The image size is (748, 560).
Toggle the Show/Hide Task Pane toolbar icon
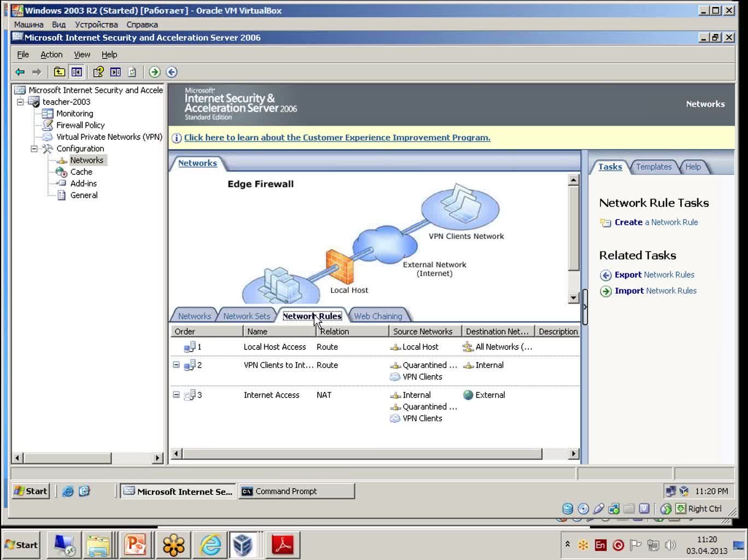[x=115, y=72]
